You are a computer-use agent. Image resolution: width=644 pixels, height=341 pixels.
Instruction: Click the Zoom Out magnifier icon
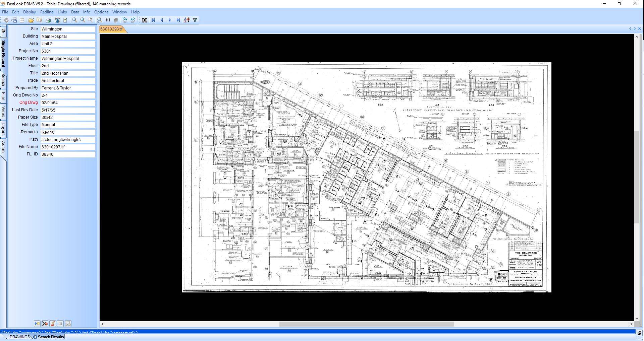83,20
